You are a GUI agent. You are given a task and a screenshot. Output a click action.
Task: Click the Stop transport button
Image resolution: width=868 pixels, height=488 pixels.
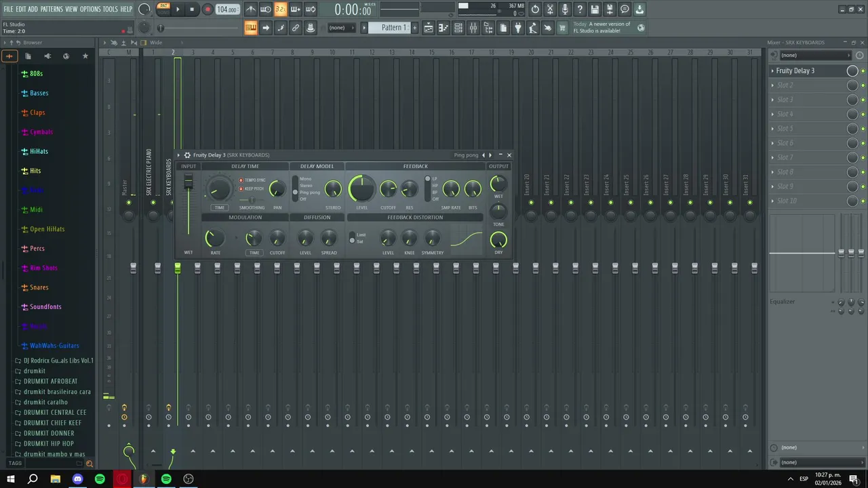pos(192,9)
